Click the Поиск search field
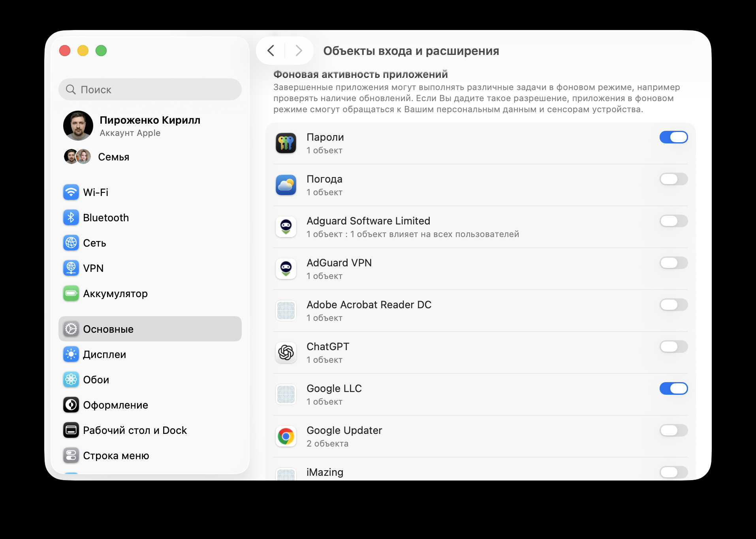 click(x=150, y=89)
